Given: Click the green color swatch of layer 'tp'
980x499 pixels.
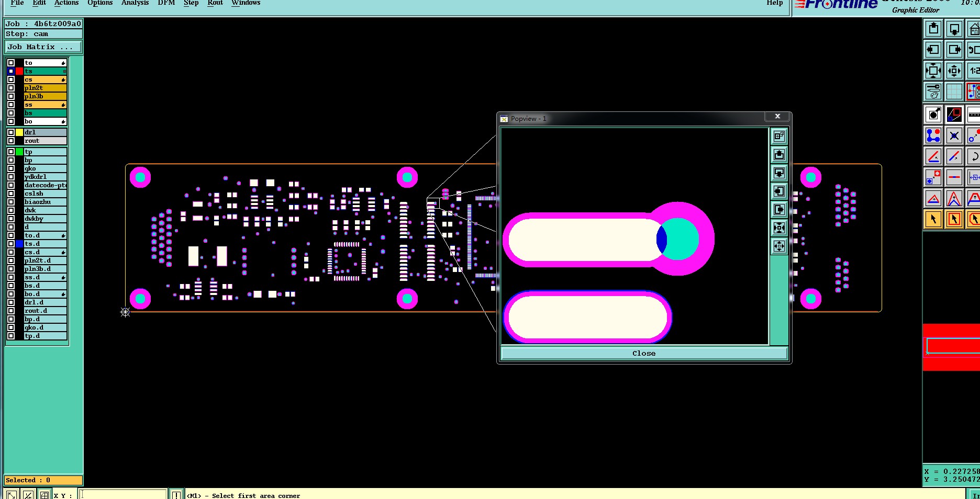Looking at the screenshot, I should (x=19, y=152).
